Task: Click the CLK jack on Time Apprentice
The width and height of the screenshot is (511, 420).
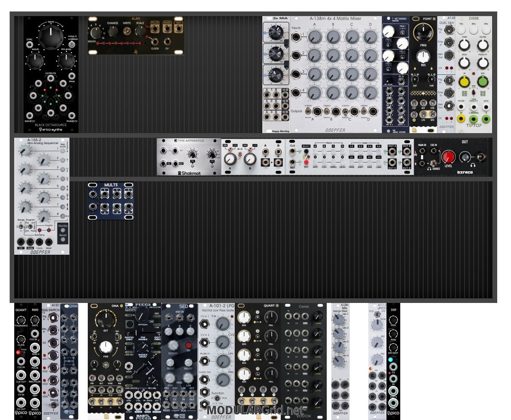Action: [163, 151]
